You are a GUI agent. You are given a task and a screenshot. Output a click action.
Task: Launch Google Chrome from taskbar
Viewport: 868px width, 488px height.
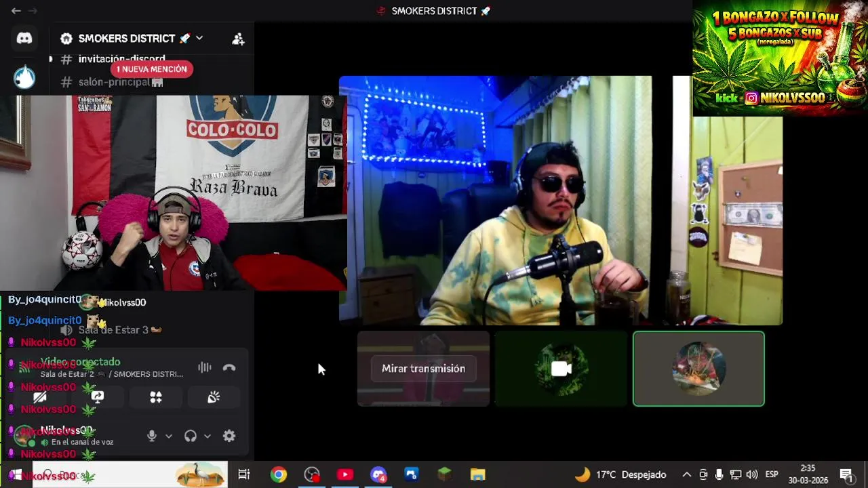coord(279,474)
